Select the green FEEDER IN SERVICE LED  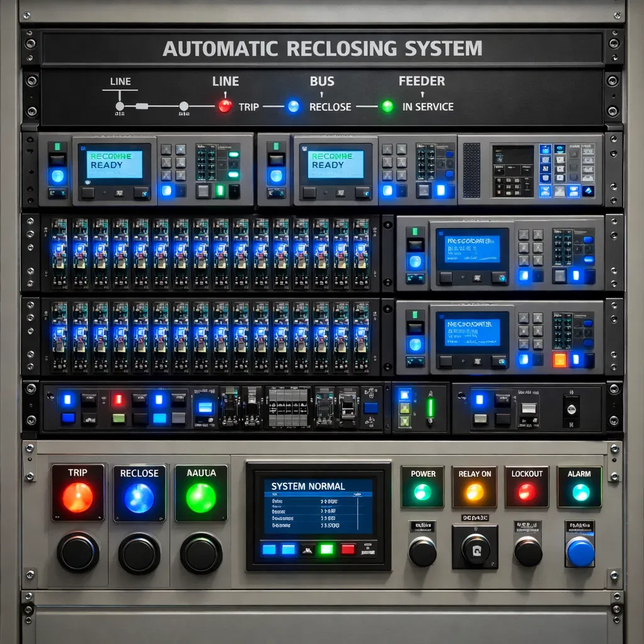tap(387, 106)
